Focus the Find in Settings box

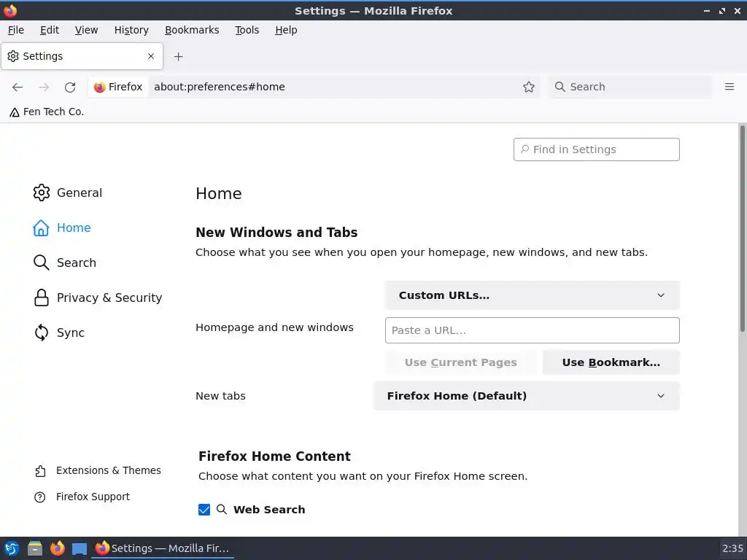(597, 149)
